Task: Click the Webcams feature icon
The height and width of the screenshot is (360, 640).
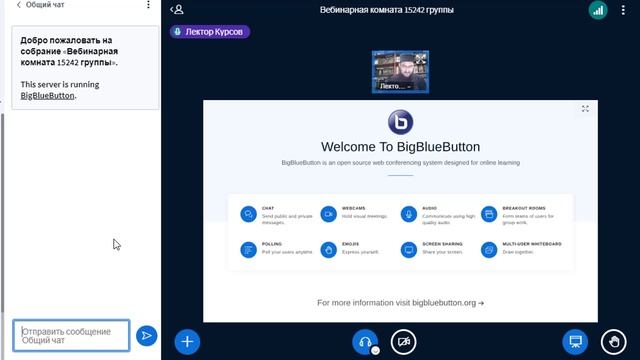Action: (x=329, y=214)
